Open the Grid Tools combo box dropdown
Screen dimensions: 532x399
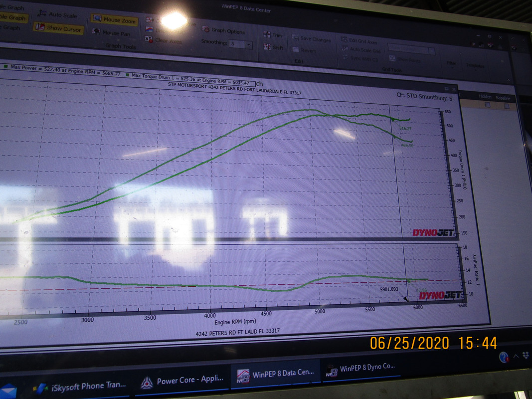tap(432, 51)
